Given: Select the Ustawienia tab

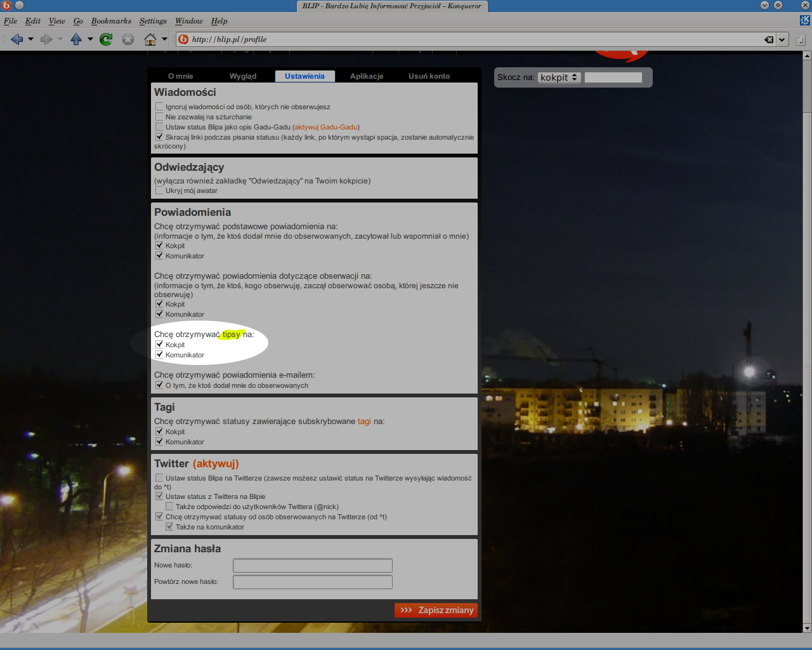Looking at the screenshot, I should tap(304, 76).
